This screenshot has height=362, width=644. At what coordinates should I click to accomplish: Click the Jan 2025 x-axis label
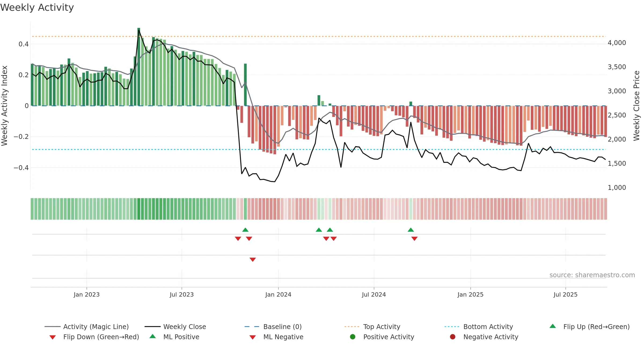[x=470, y=294]
